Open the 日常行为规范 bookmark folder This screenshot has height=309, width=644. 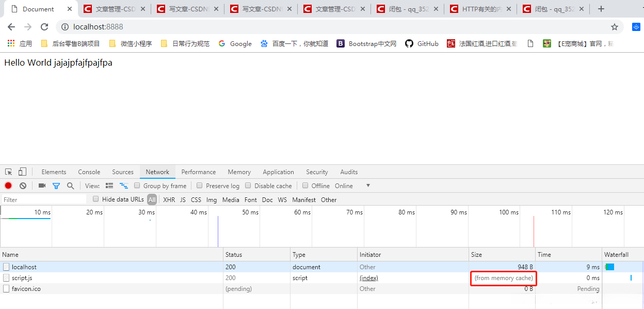point(185,44)
